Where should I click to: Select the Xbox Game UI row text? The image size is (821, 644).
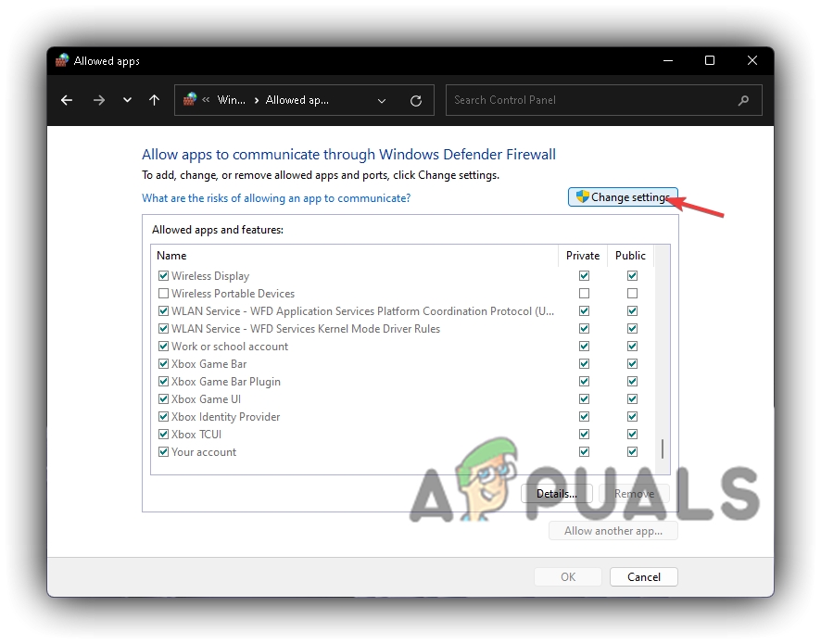[207, 399]
